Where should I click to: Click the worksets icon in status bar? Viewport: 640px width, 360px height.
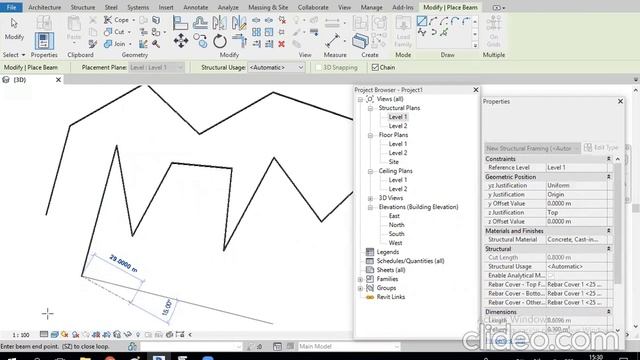click(x=132, y=347)
